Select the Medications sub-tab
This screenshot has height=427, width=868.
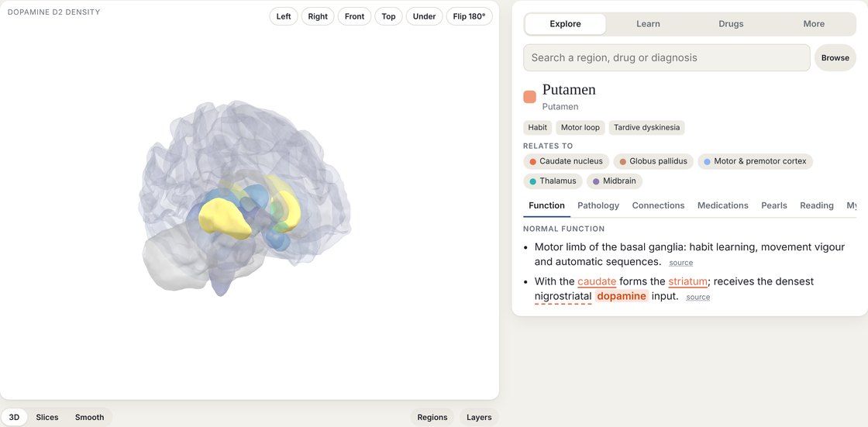pos(722,205)
